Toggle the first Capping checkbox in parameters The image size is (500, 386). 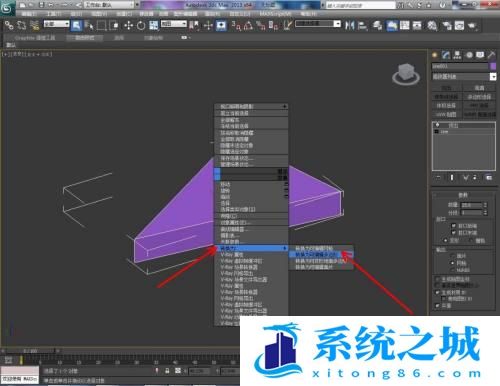click(453, 226)
